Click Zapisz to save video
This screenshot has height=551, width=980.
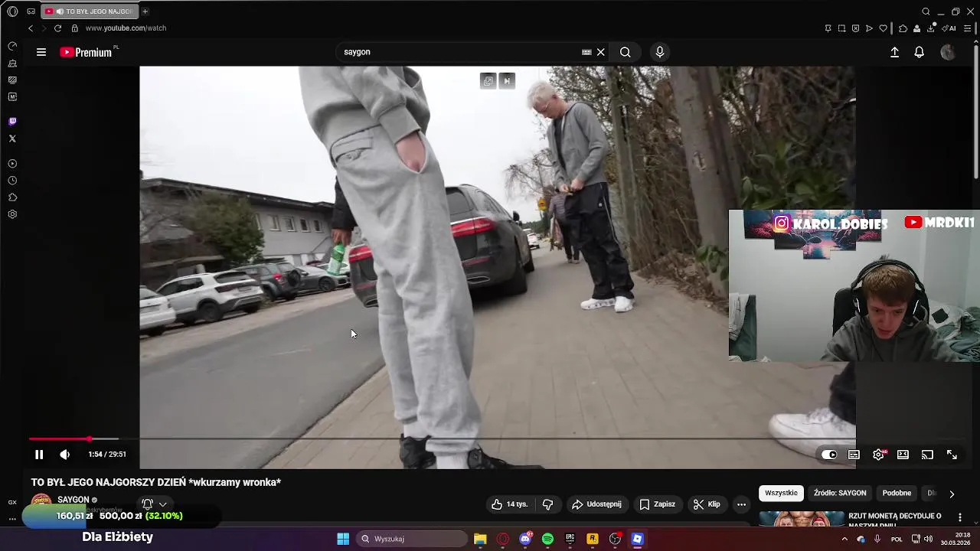657,504
